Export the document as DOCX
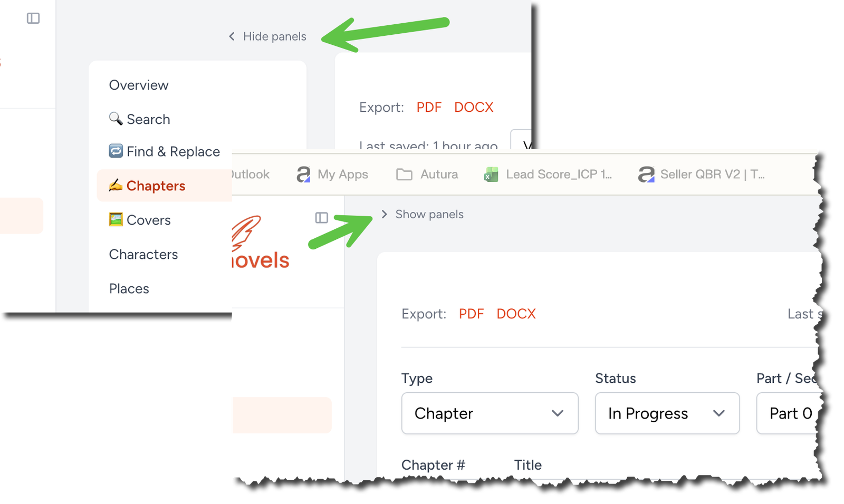This screenshot has height=504, width=844. [x=516, y=313]
